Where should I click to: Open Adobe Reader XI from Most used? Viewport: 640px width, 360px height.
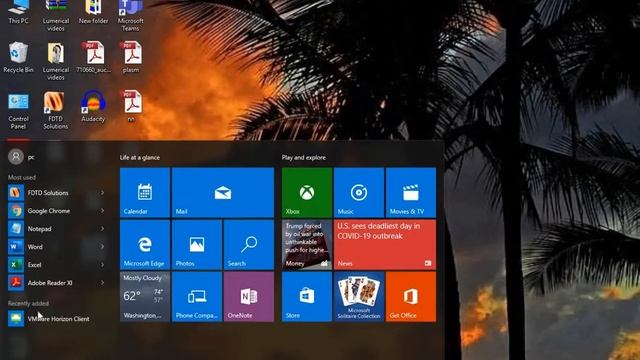point(51,282)
